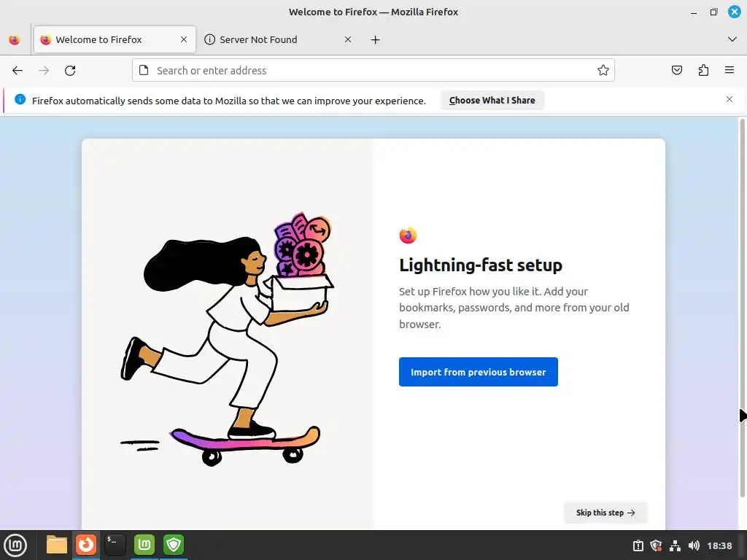This screenshot has height=560, width=747.
Task: Minimize the Firefox window
Action: (694, 12)
